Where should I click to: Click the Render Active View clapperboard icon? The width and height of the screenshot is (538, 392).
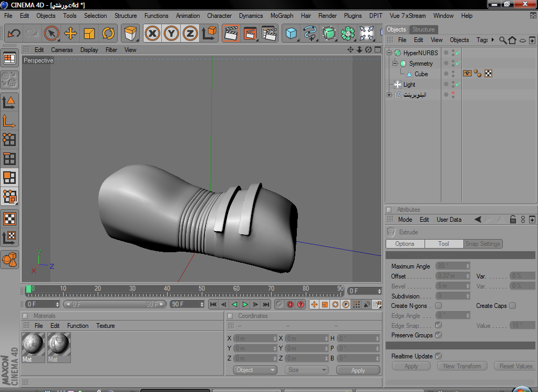coord(231,34)
